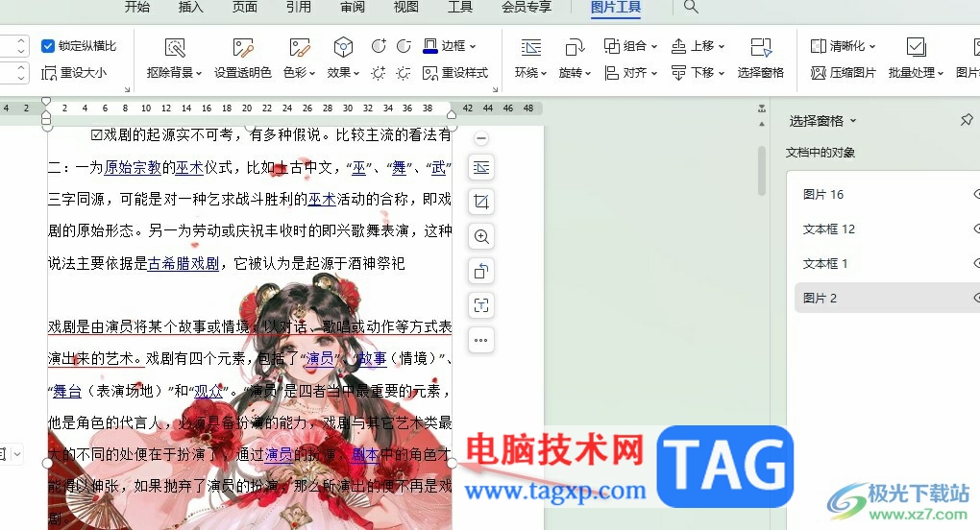Select 图片 16 in the object list

887,194
